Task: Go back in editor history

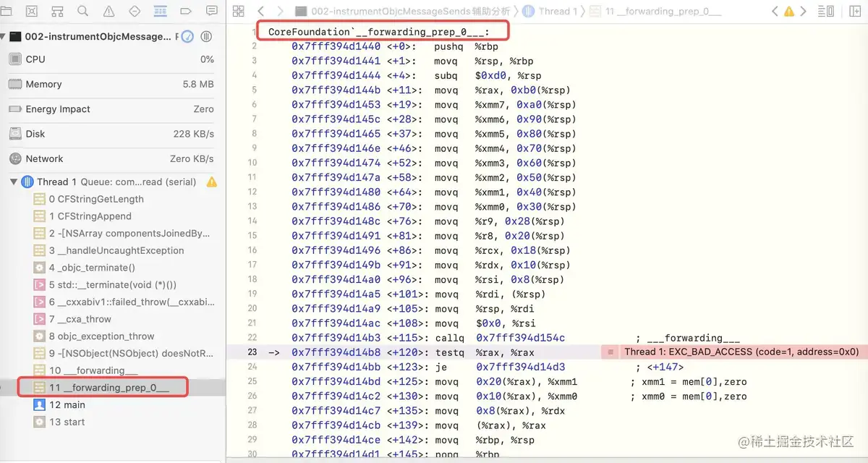Action: [x=261, y=11]
